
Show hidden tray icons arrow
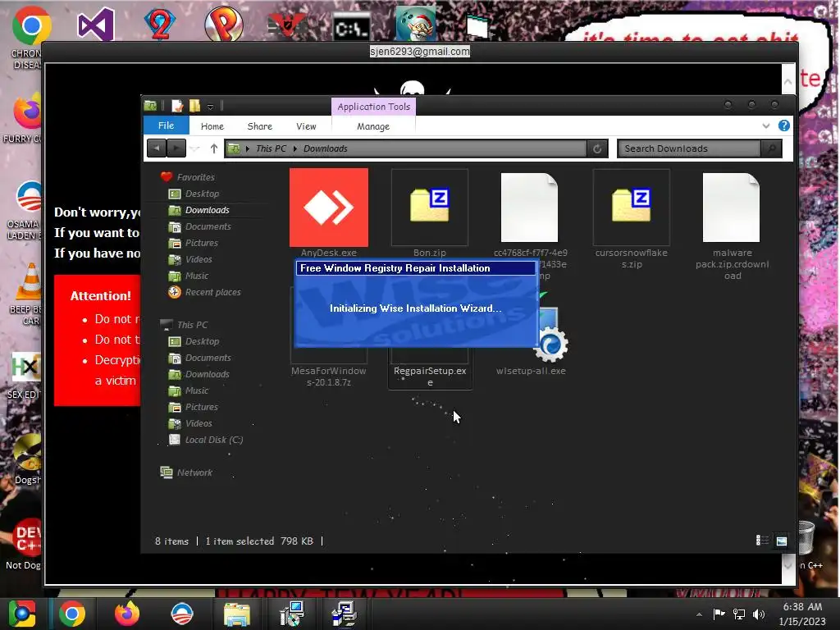pos(699,614)
